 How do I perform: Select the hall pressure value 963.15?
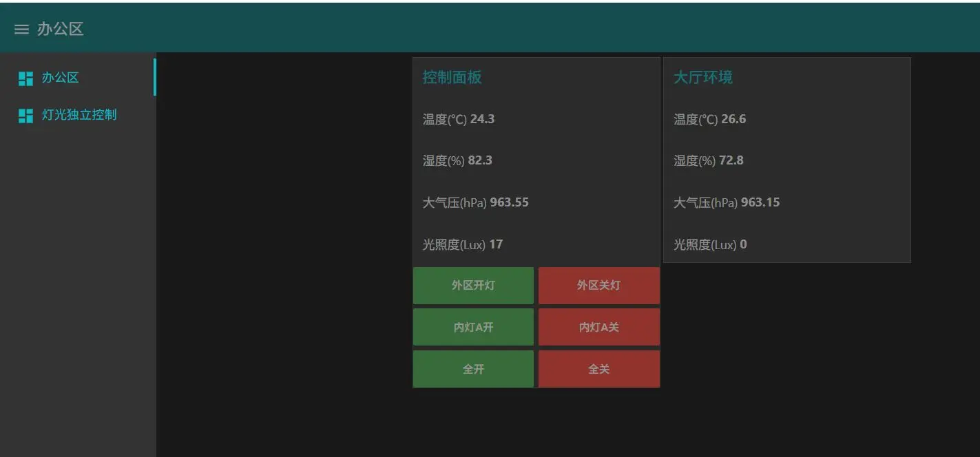[760, 202]
